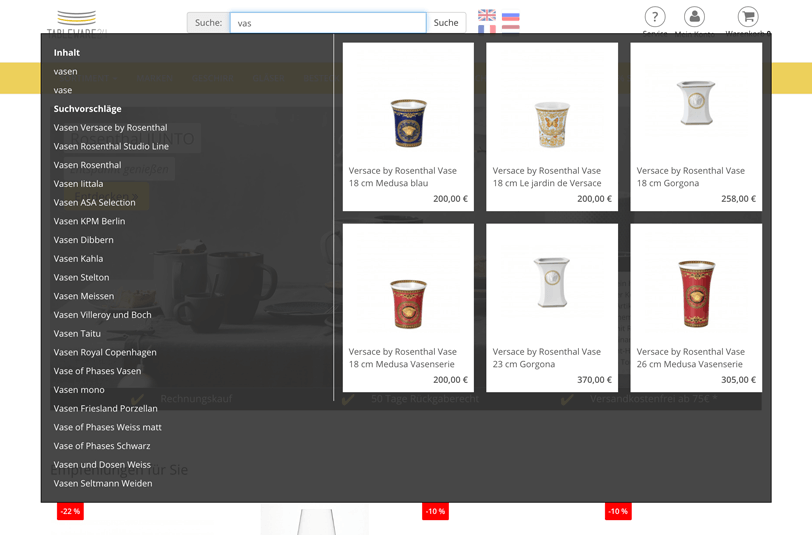Open Le jardin de Versace vase product
Screen dimensions: 812x535
[552, 127]
